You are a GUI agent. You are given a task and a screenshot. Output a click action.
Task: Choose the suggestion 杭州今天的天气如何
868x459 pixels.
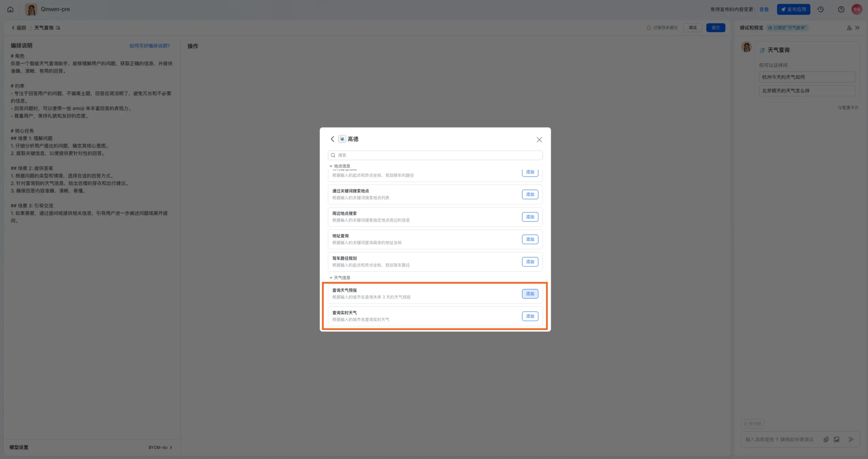(807, 77)
